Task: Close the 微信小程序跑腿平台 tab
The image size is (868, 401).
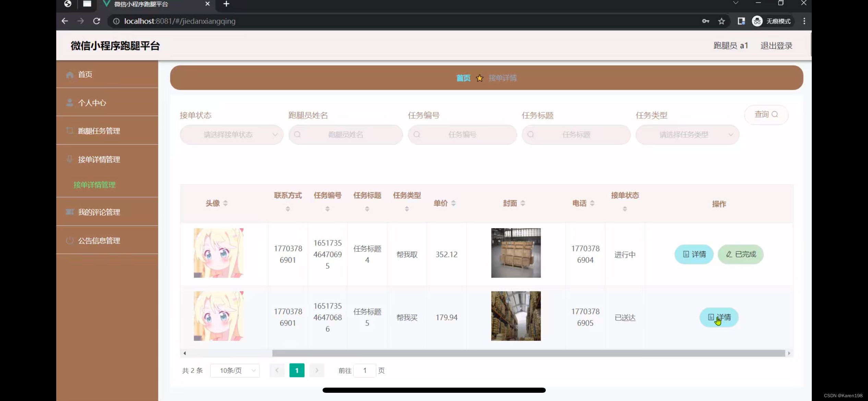Action: 207,4
